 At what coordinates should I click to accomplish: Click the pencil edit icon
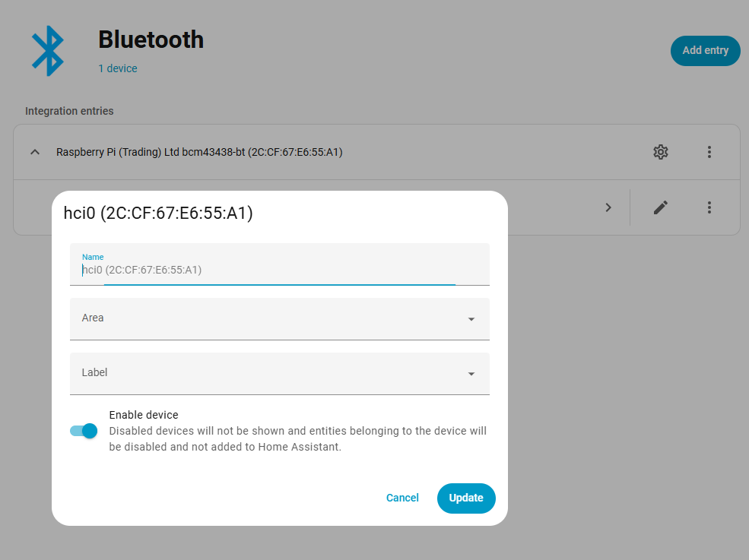[x=661, y=207]
